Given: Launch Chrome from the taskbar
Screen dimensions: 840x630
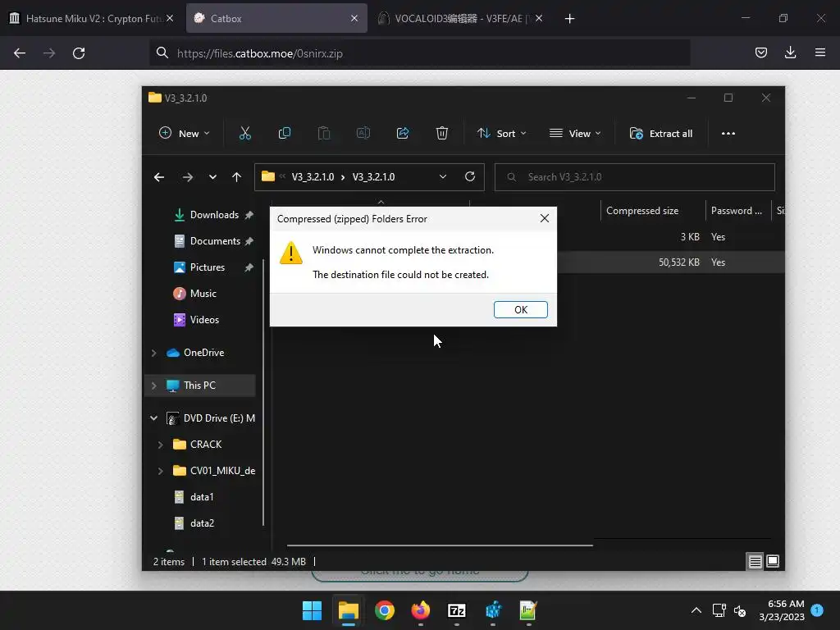Looking at the screenshot, I should pos(384,610).
